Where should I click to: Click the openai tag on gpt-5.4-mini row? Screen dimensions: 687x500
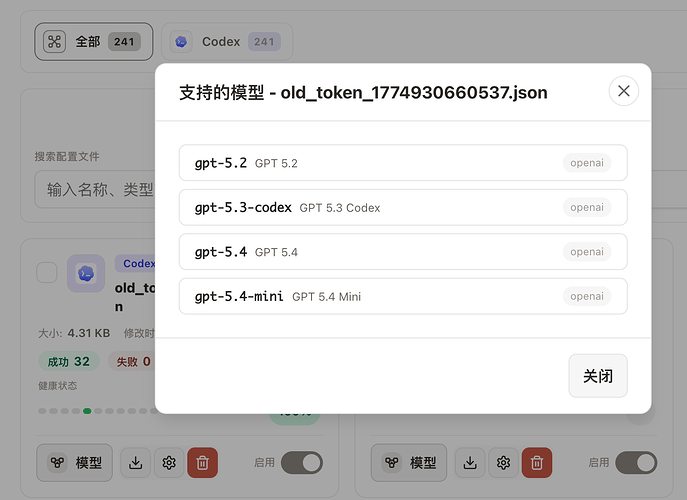click(x=587, y=296)
